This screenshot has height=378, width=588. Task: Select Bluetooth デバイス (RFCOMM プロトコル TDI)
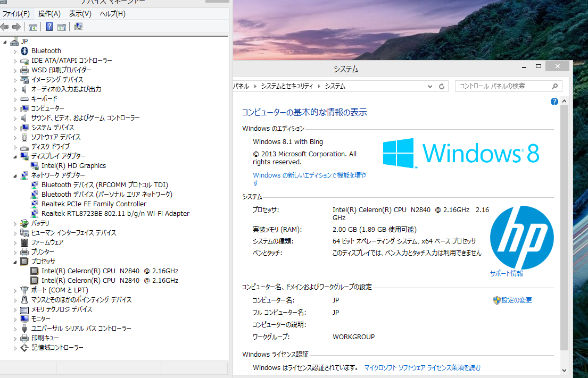click(105, 184)
